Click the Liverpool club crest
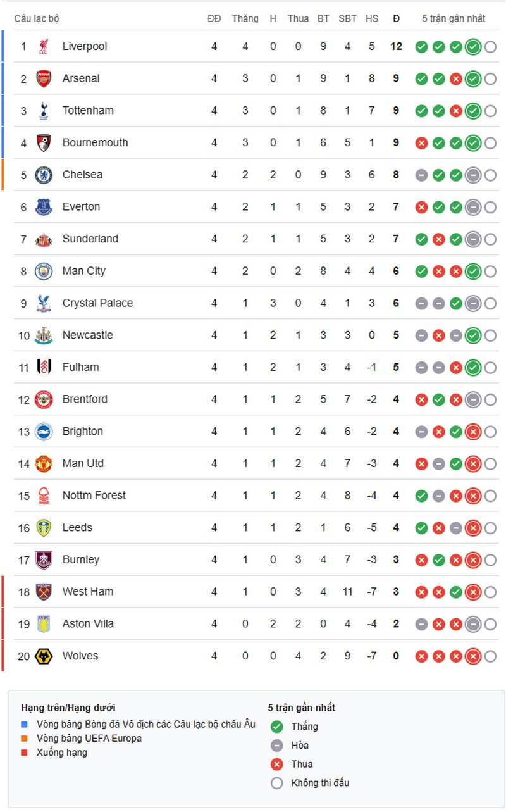 point(43,47)
